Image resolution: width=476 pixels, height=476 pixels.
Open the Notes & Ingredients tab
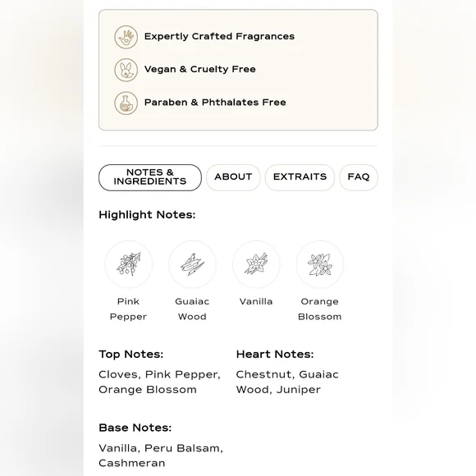150,177
